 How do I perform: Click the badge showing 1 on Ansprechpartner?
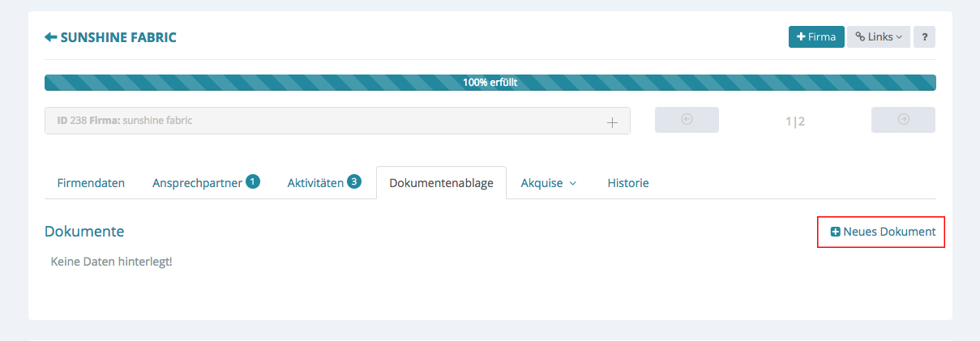click(x=253, y=182)
